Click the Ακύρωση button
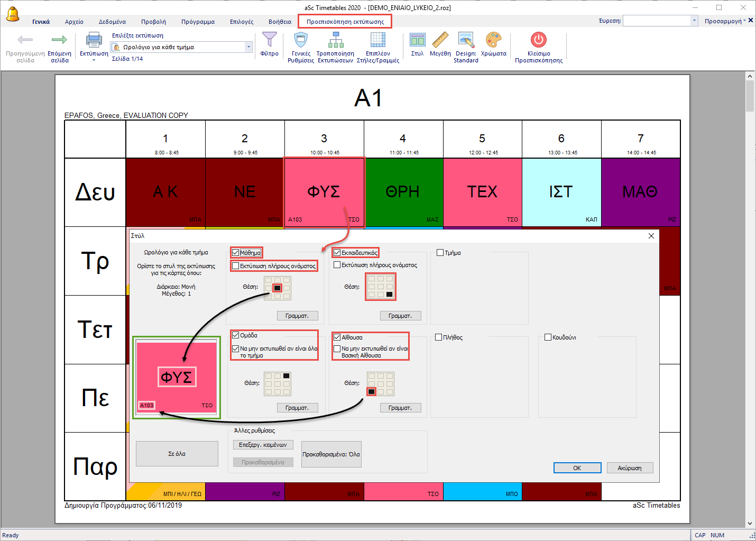756x541 pixels. coord(629,468)
